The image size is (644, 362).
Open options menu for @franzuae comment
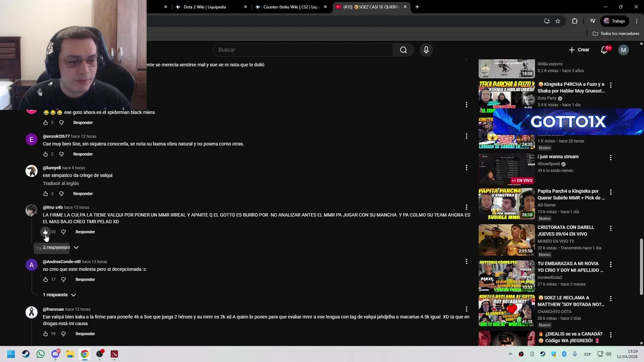466,309
